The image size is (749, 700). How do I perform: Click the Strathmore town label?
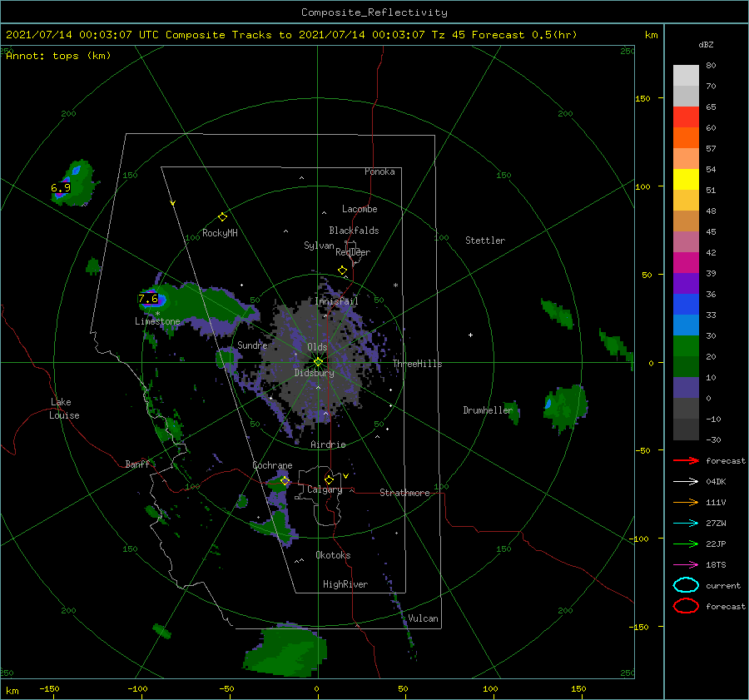click(x=404, y=493)
